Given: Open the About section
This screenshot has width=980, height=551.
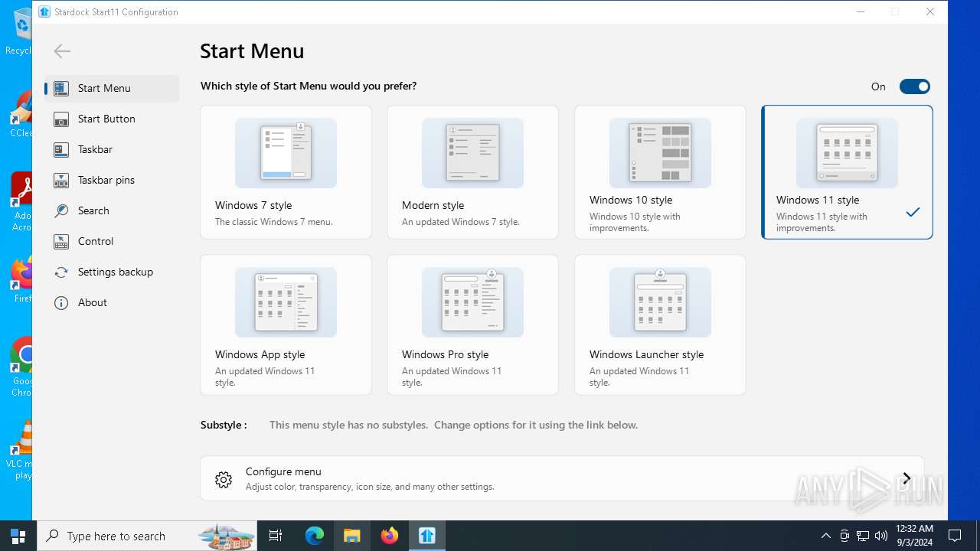Looking at the screenshot, I should pyautogui.click(x=112, y=302).
